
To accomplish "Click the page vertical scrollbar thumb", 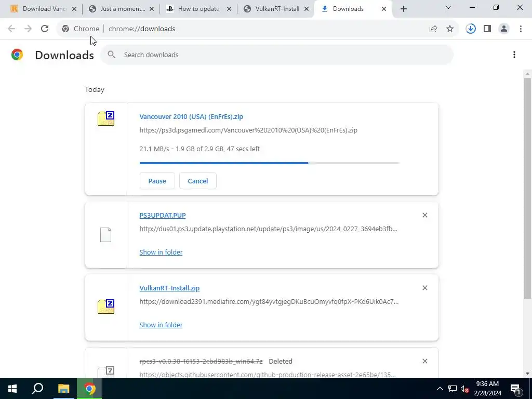I will [x=528, y=188].
